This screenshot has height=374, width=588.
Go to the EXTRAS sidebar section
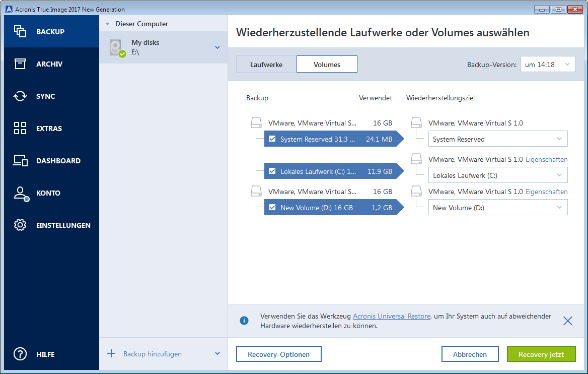(x=52, y=129)
